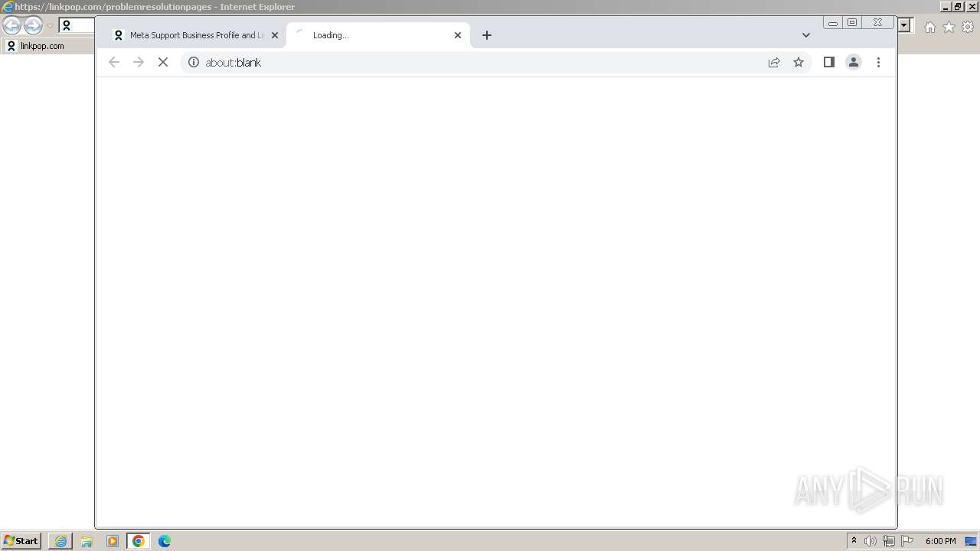
Task: Click Internet Explorer back button
Action: click(x=11, y=25)
